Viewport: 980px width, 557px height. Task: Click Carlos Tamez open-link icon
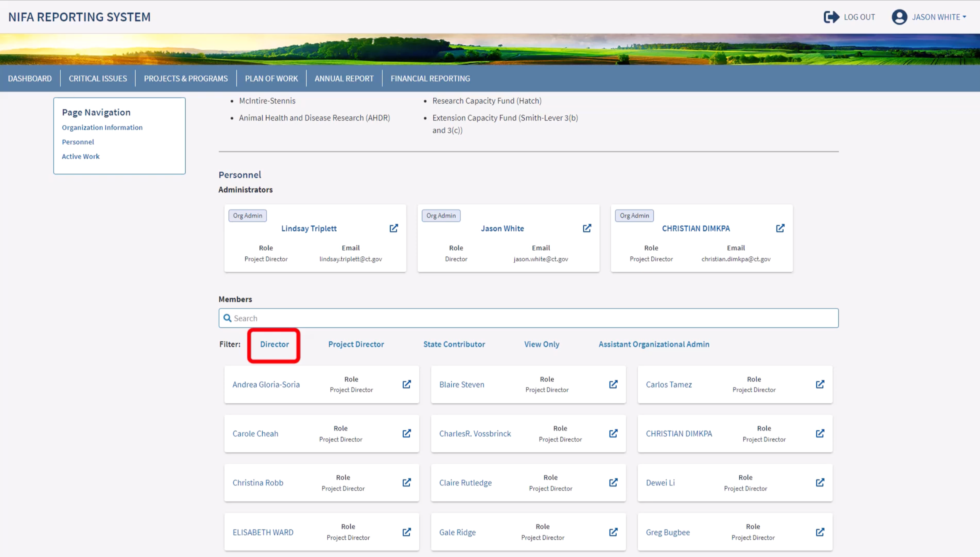820,384
